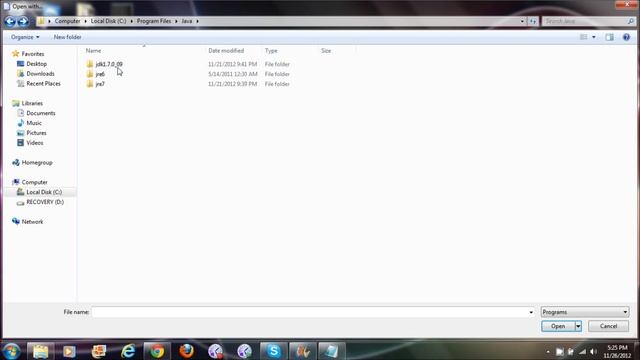Click into the File name field
Screen dimensions: 640x360
[x=309, y=312]
